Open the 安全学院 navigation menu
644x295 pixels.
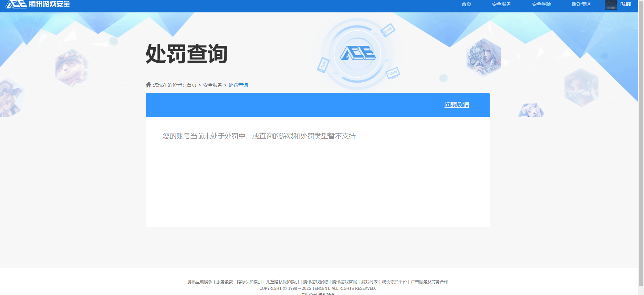click(541, 4)
